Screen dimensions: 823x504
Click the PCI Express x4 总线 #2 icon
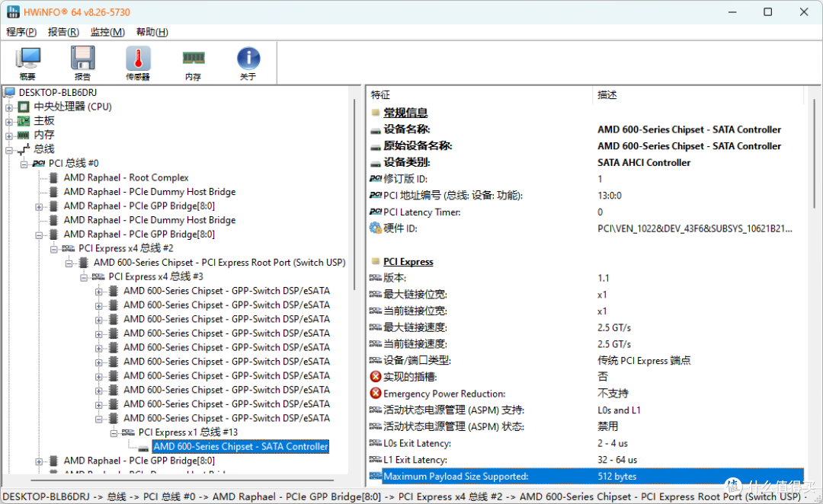point(69,248)
